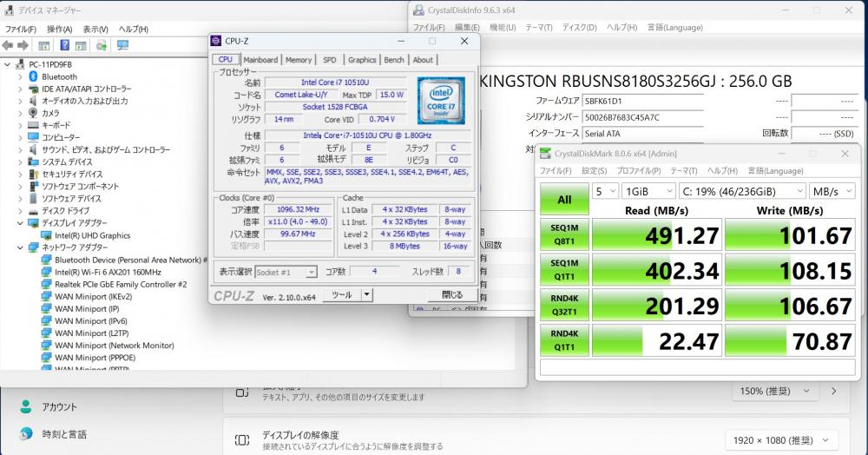
Task: Switch to the Mainboard tab in CPU-Z
Action: pyautogui.click(x=260, y=60)
